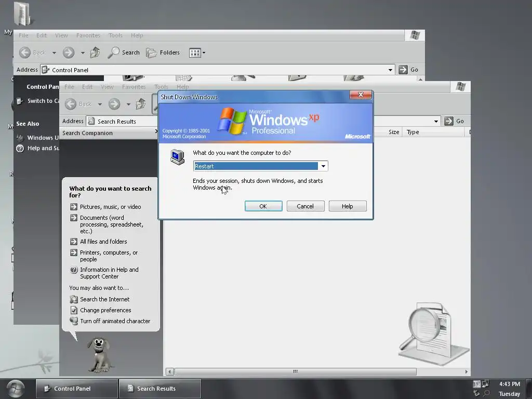Select Documents (word processing, spreadsheet) search
This screenshot has height=399, width=532.
click(x=112, y=224)
